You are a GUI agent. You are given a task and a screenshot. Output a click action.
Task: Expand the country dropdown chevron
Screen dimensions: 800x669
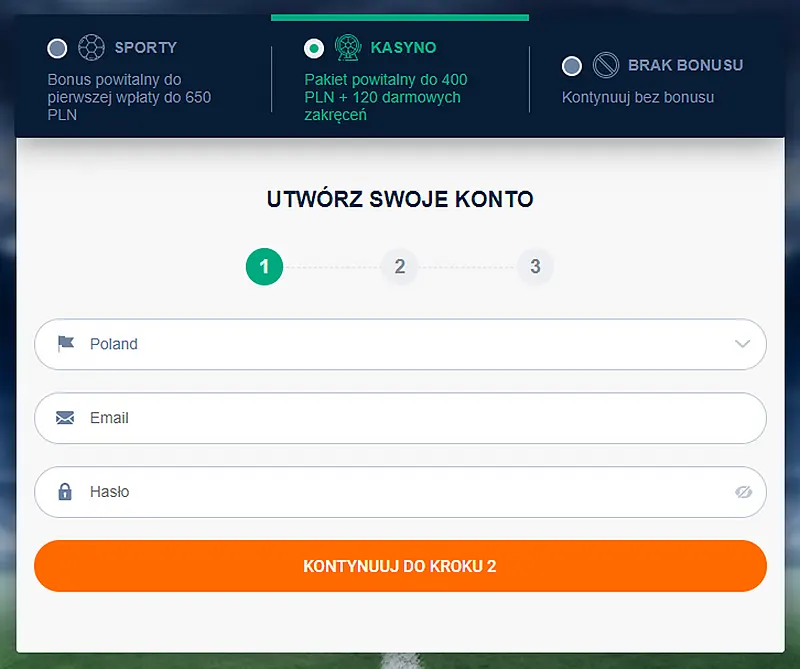(742, 344)
